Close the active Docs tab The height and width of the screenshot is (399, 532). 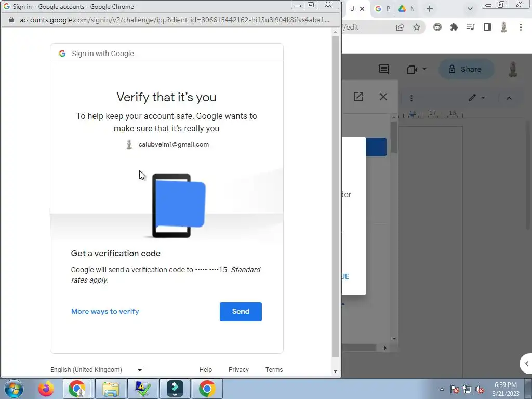[362, 9]
